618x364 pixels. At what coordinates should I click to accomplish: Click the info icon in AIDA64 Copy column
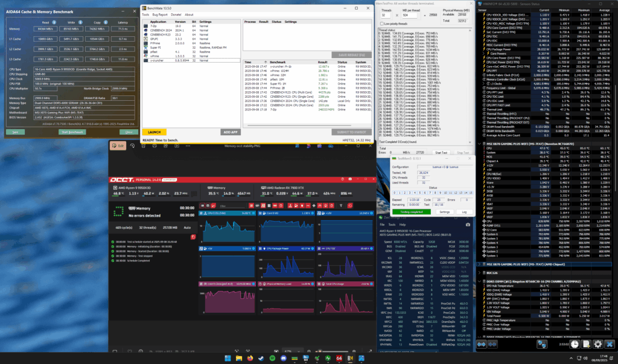click(x=106, y=22)
